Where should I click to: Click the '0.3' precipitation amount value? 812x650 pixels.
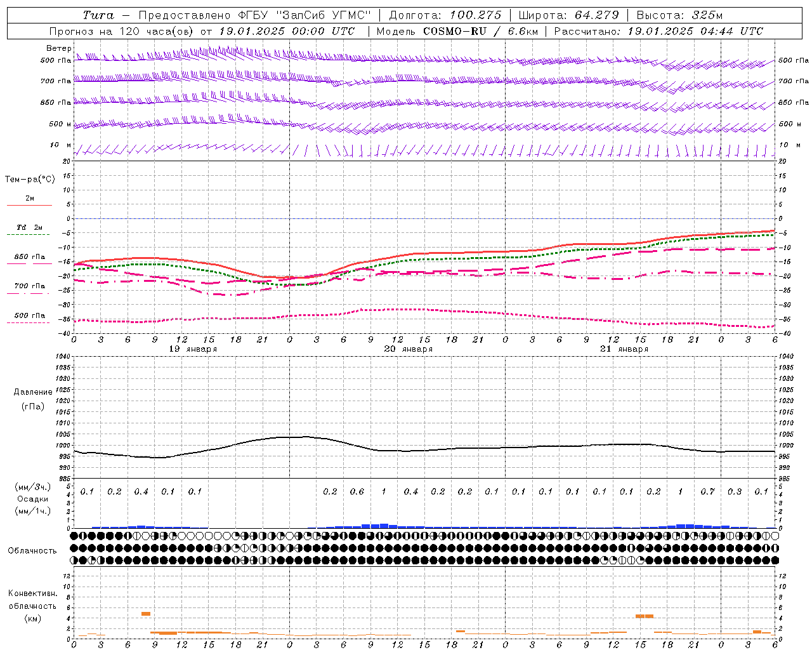[735, 492]
